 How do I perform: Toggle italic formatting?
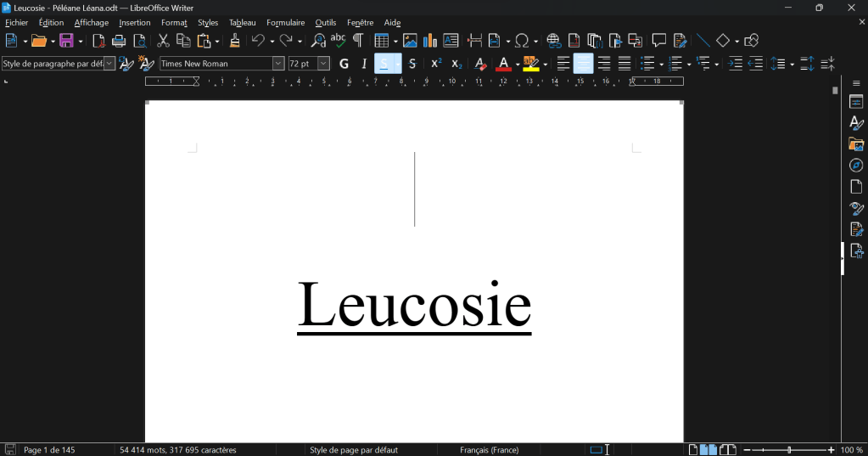click(364, 64)
